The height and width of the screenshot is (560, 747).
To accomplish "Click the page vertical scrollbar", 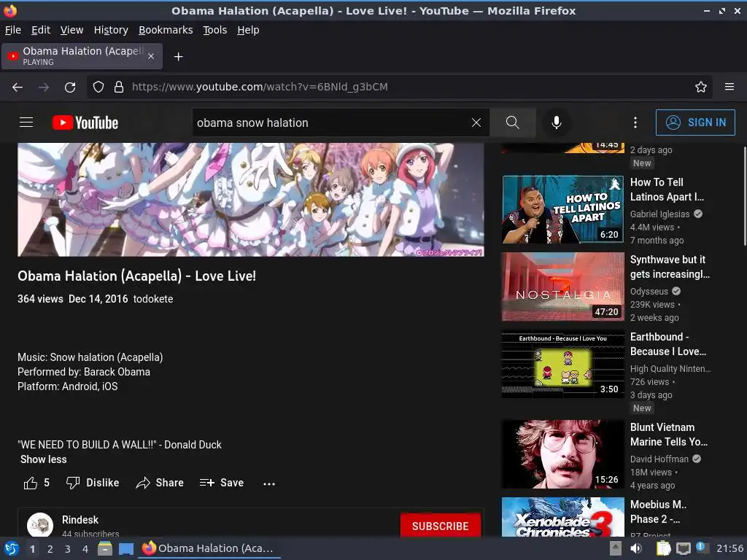I will click(x=744, y=196).
